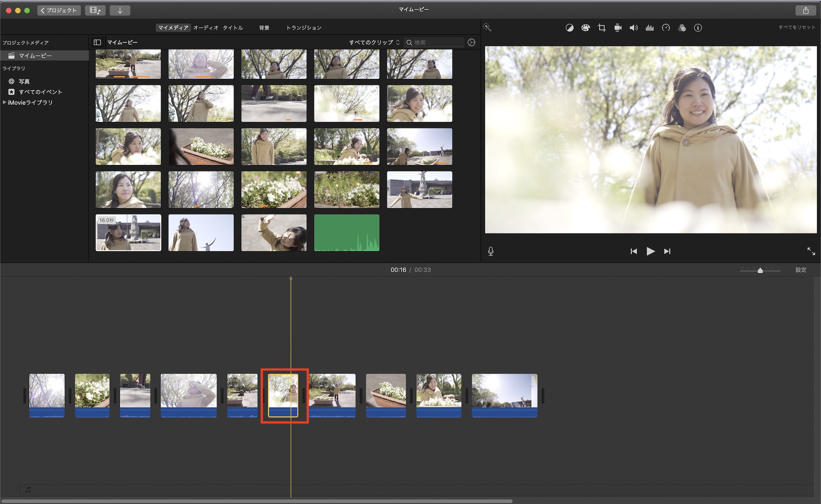
Task: Open the volume adjustment icon
Action: pyautogui.click(x=634, y=28)
